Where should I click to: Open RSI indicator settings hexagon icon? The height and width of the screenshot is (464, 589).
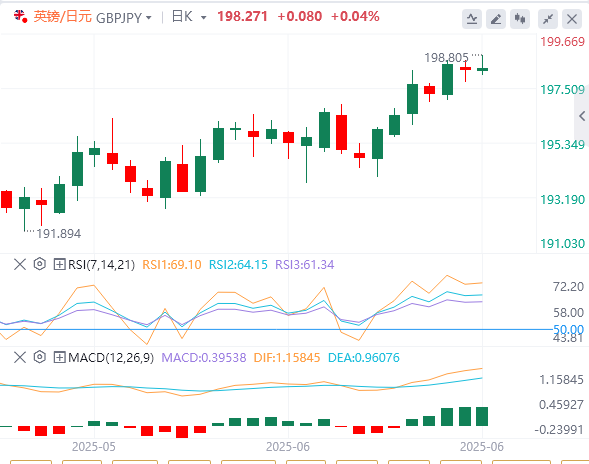tap(39, 264)
